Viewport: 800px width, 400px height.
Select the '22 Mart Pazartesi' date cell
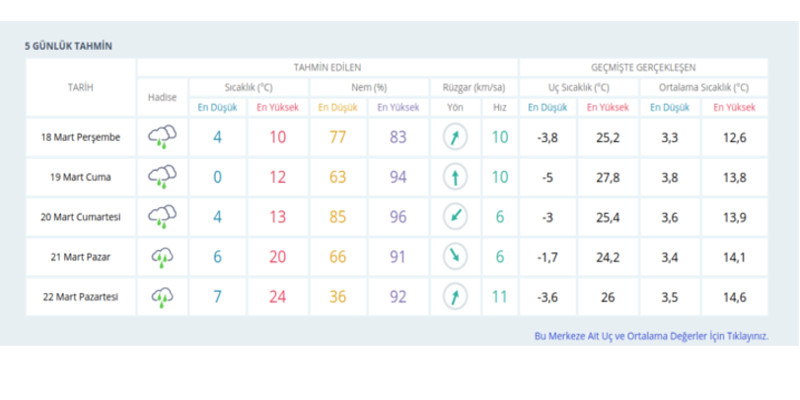coord(80,297)
